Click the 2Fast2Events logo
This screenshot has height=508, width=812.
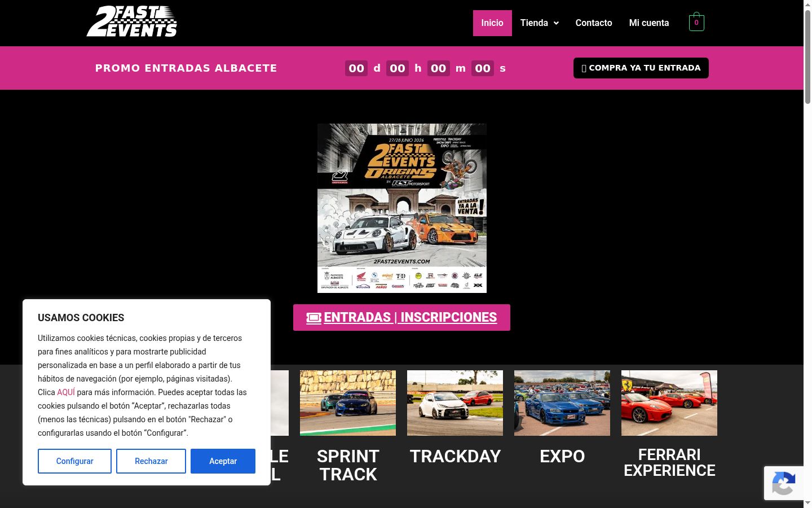pos(131,21)
